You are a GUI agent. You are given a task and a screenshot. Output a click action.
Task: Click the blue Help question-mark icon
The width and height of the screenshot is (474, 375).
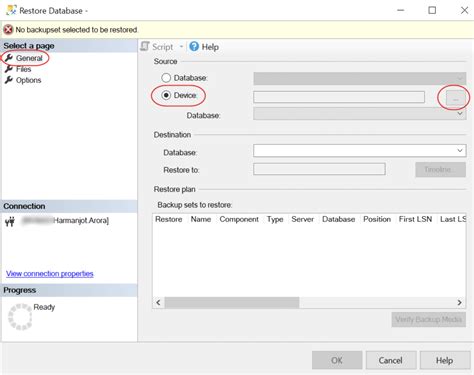194,46
